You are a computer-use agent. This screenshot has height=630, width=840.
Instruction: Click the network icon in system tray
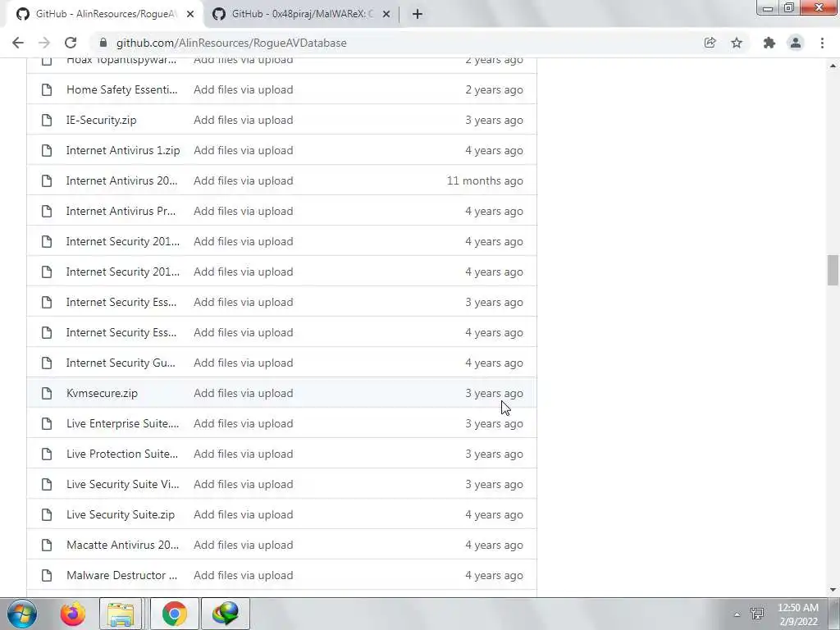(757, 614)
